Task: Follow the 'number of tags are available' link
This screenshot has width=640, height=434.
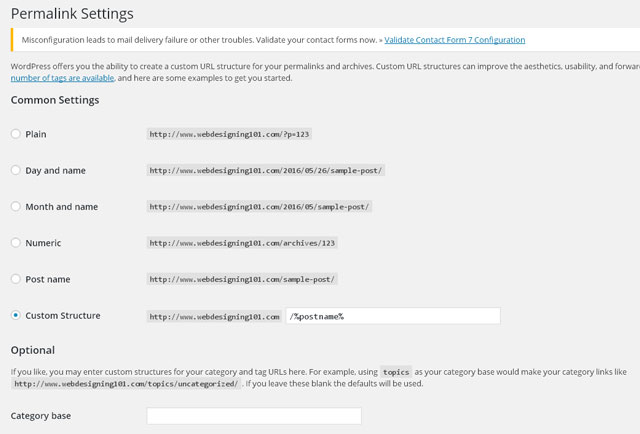Action: (62, 78)
